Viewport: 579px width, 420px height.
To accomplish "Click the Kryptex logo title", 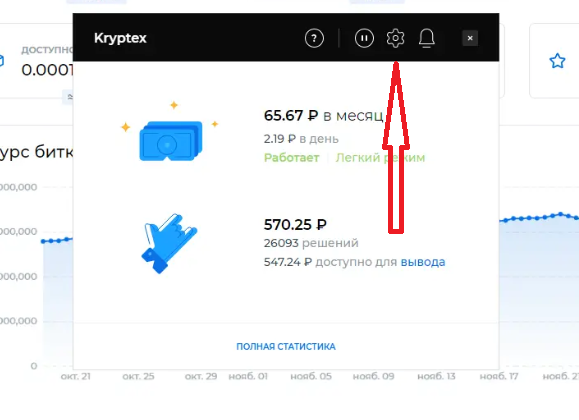I will tap(120, 38).
